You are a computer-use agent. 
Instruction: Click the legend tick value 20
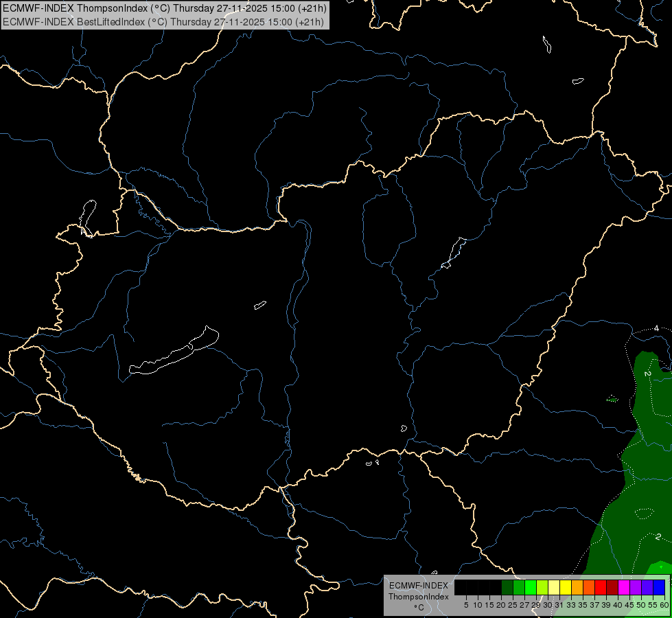tap(502, 605)
